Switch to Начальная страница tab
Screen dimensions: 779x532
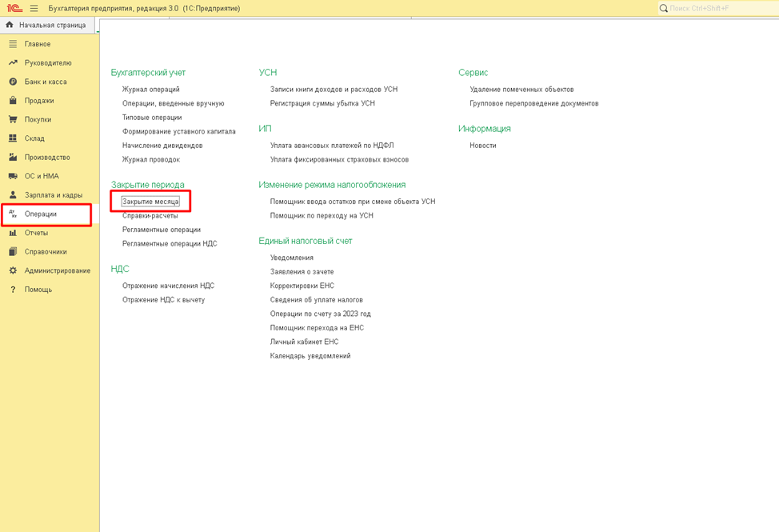[48, 25]
